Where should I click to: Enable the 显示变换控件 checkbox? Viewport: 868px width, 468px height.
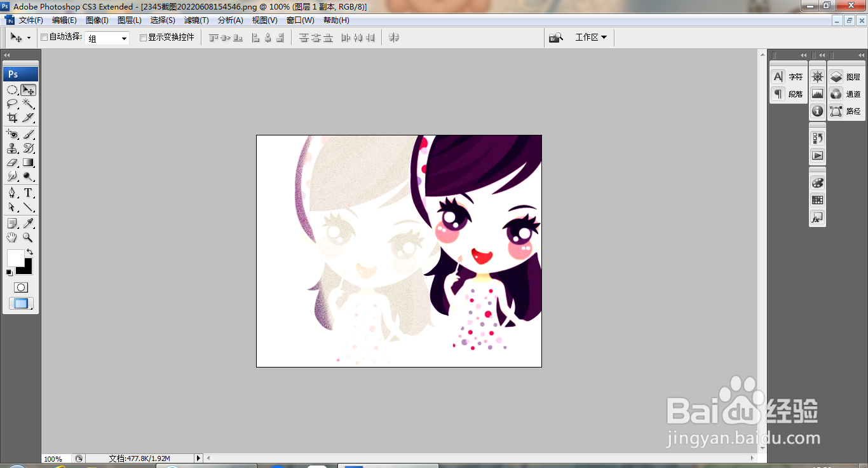coord(143,38)
